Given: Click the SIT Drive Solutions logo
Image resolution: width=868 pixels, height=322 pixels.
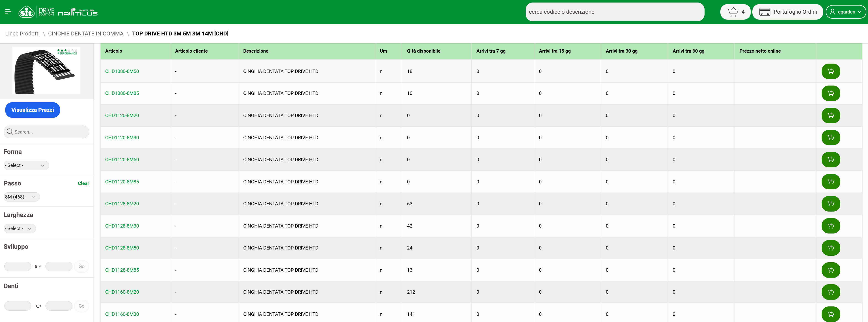Looking at the screenshot, I should (x=36, y=12).
